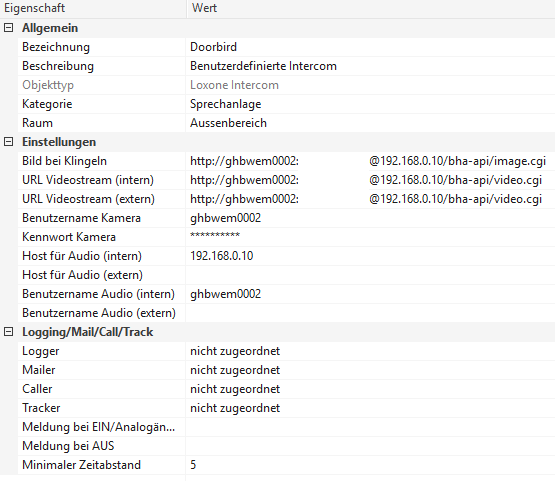Edit Benutzername Audio (intern) value
Image resolution: width=555 pixels, height=481 pixels.
[x=370, y=294]
